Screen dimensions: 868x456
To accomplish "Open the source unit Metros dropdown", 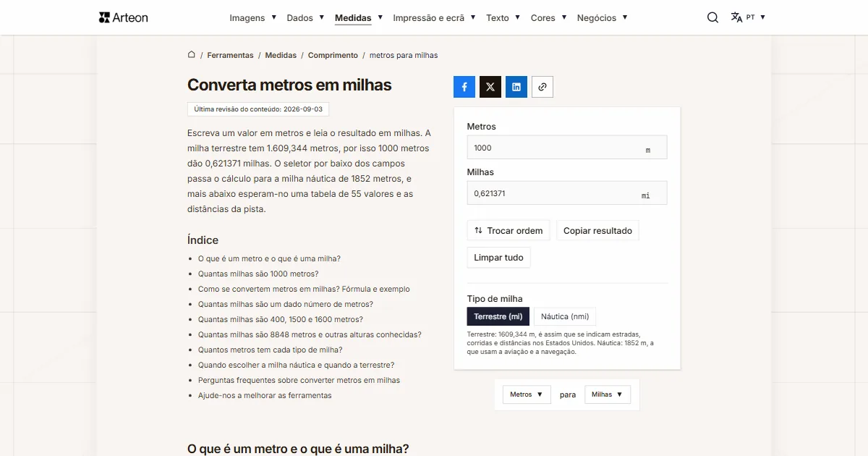I will (x=527, y=394).
